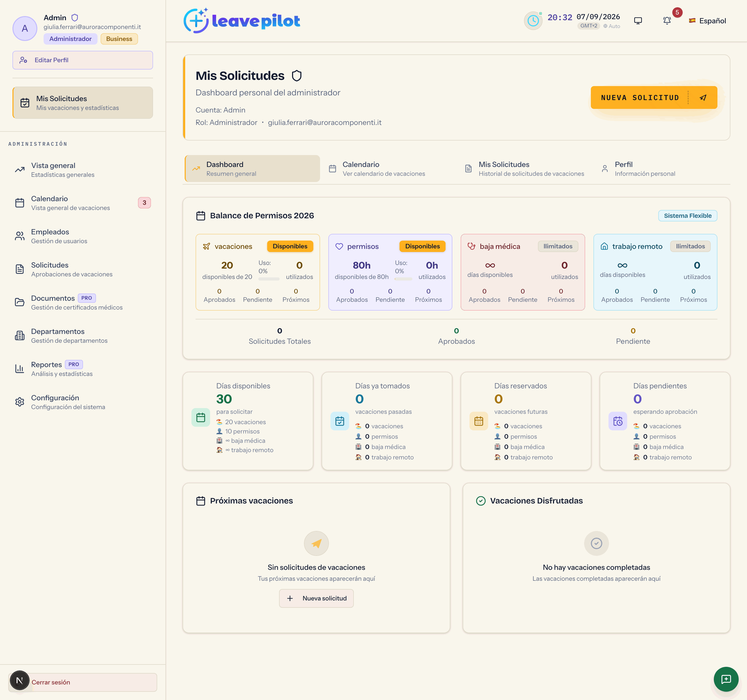Screen dimensions: 747x700
Task: Click the clock icon beside the time
Action: click(533, 21)
